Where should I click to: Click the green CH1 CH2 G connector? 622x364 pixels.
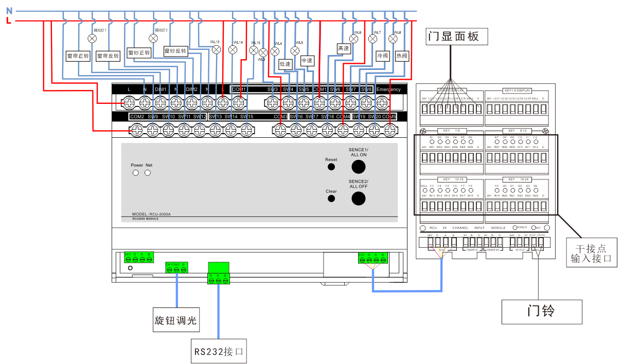click(176, 267)
